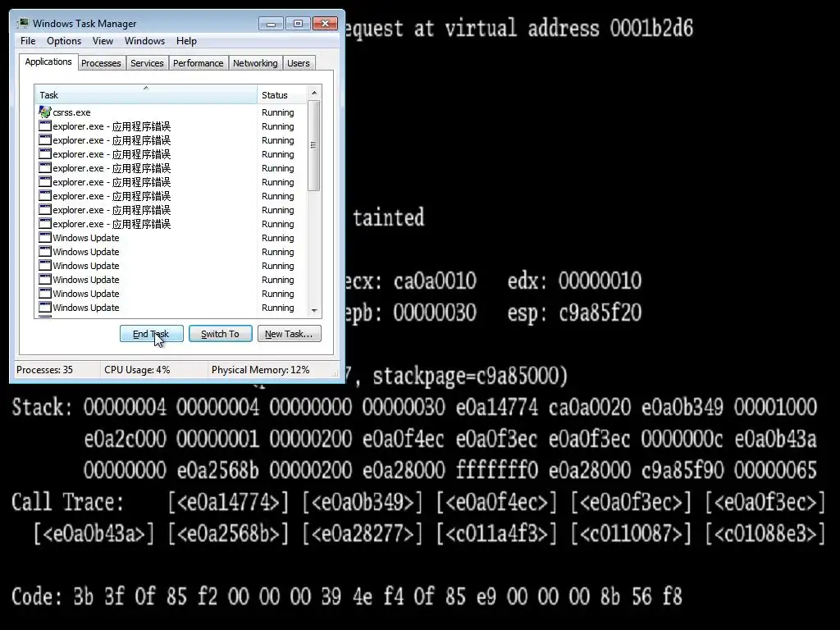Click the task list scroll down arrow
840x630 pixels.
coord(314,311)
